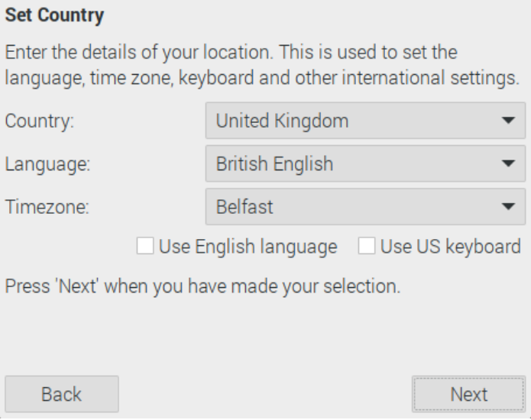The height and width of the screenshot is (420, 531).
Task: Open the Country dropdown showing United Kingdom
Action: pos(365,121)
